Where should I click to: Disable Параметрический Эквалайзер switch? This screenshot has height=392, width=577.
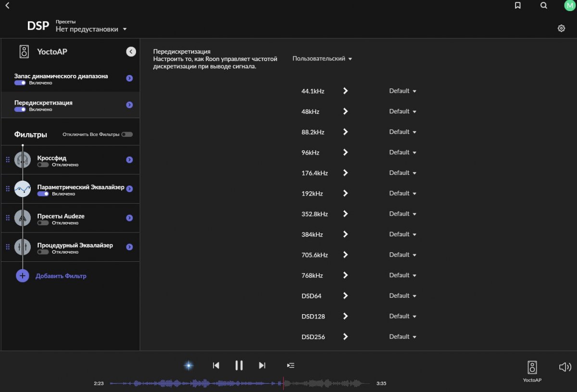(43, 194)
